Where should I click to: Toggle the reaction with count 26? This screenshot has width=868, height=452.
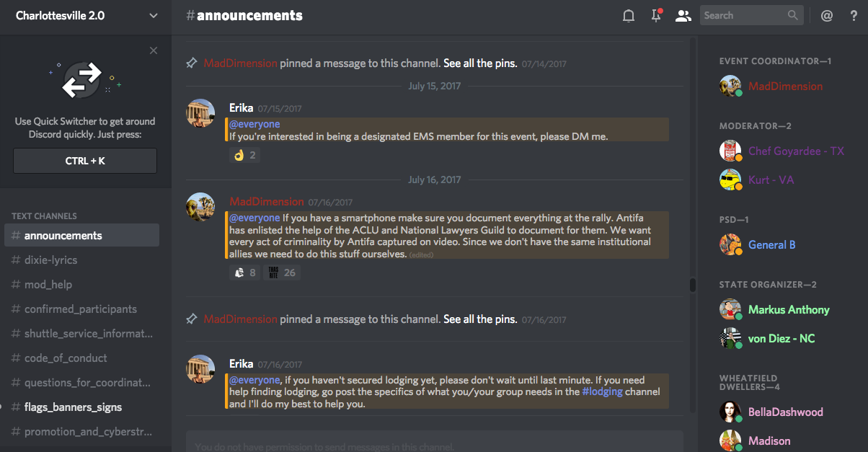point(282,272)
